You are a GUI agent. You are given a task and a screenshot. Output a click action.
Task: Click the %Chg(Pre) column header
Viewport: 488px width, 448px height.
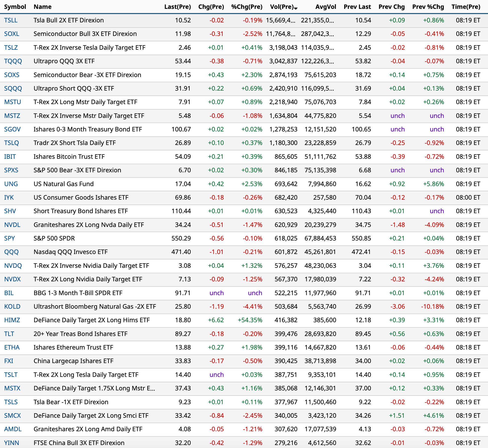point(246,7)
